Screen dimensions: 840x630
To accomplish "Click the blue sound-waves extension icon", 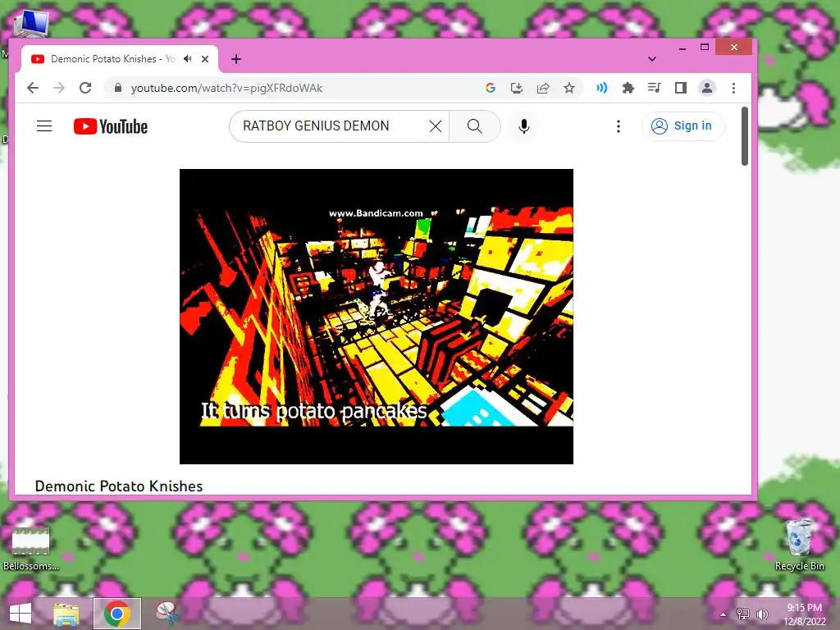I will pyautogui.click(x=601, y=88).
